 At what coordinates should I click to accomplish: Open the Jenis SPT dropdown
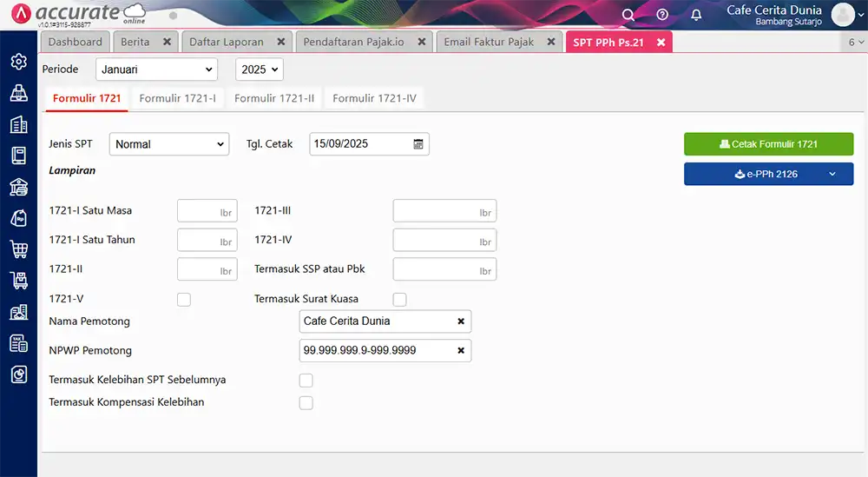[x=169, y=144]
